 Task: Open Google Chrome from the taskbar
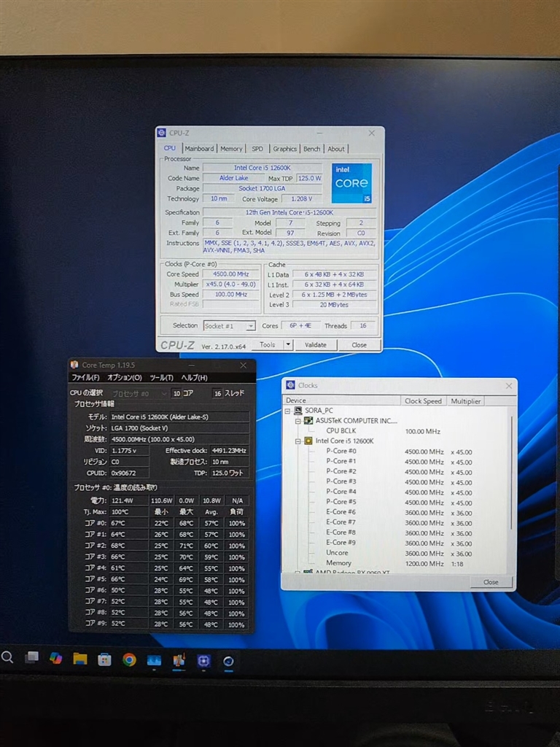point(129,659)
